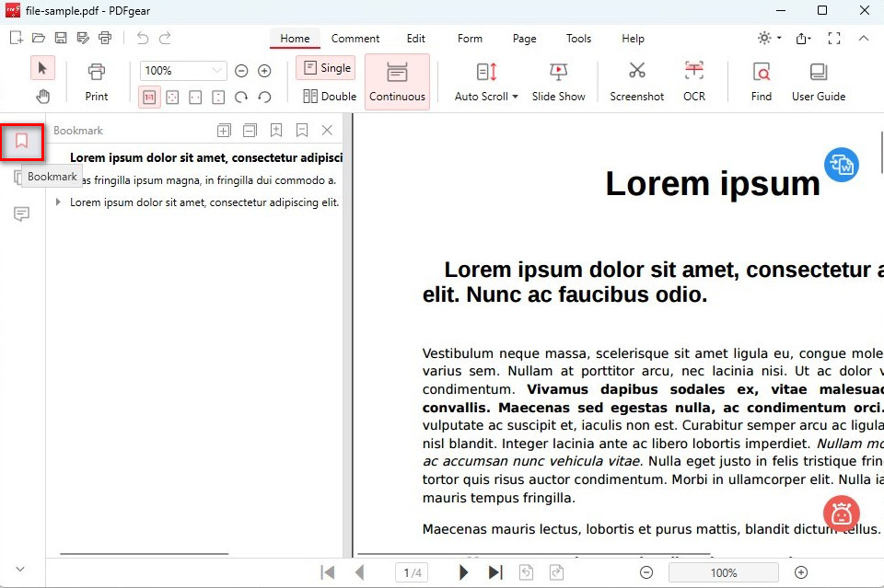Decrease zoom with the minus control at bottom

tap(646, 571)
